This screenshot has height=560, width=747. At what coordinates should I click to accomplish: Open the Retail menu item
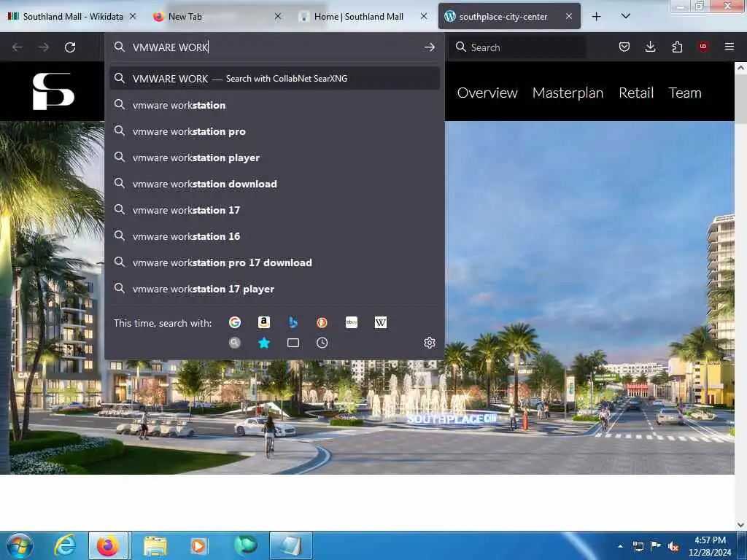[635, 93]
